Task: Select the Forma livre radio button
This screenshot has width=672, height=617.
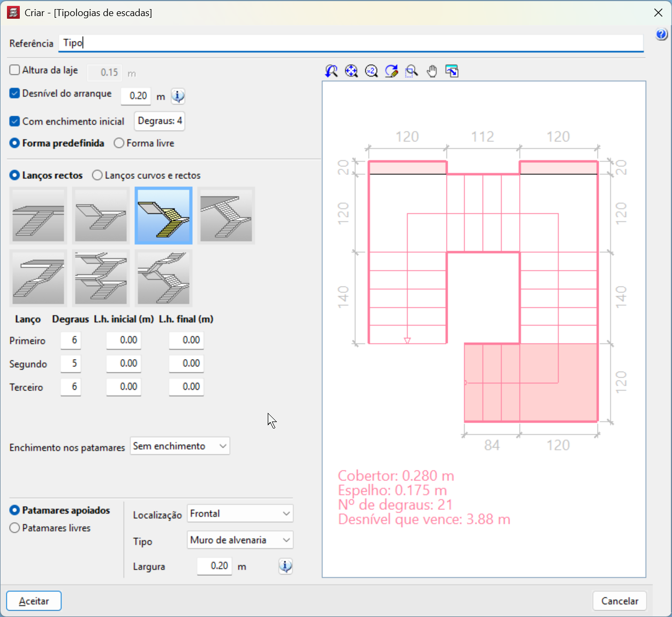Action: (x=119, y=143)
